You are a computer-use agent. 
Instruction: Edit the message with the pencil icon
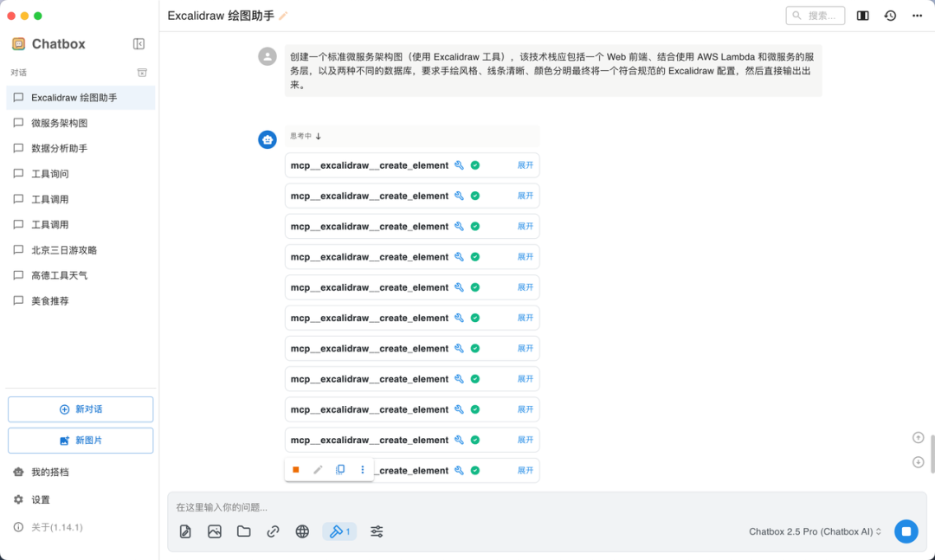click(318, 469)
